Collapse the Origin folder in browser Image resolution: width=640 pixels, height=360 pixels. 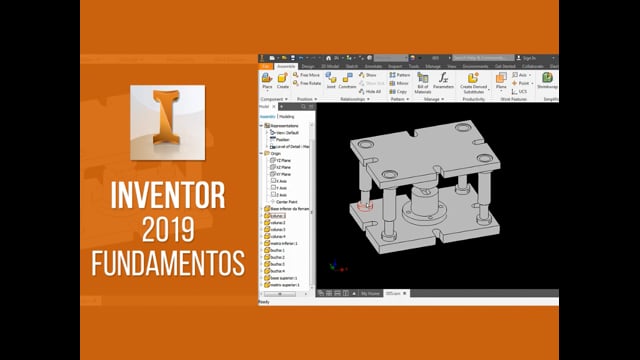click(262, 153)
